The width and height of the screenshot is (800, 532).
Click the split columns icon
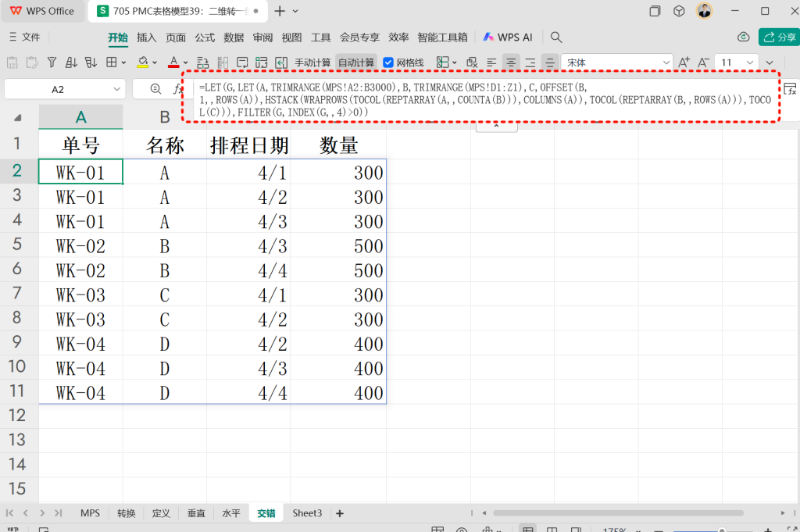[223, 62]
